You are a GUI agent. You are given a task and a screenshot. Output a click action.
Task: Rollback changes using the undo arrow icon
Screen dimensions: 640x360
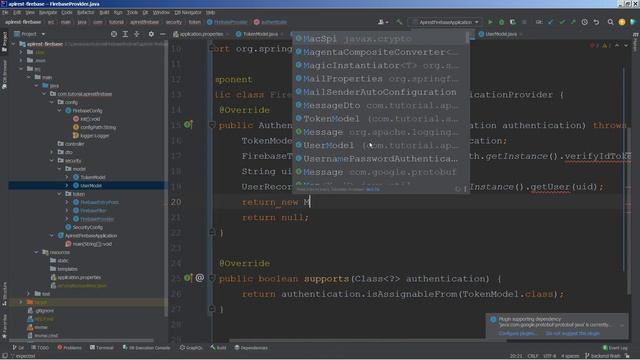(596, 22)
